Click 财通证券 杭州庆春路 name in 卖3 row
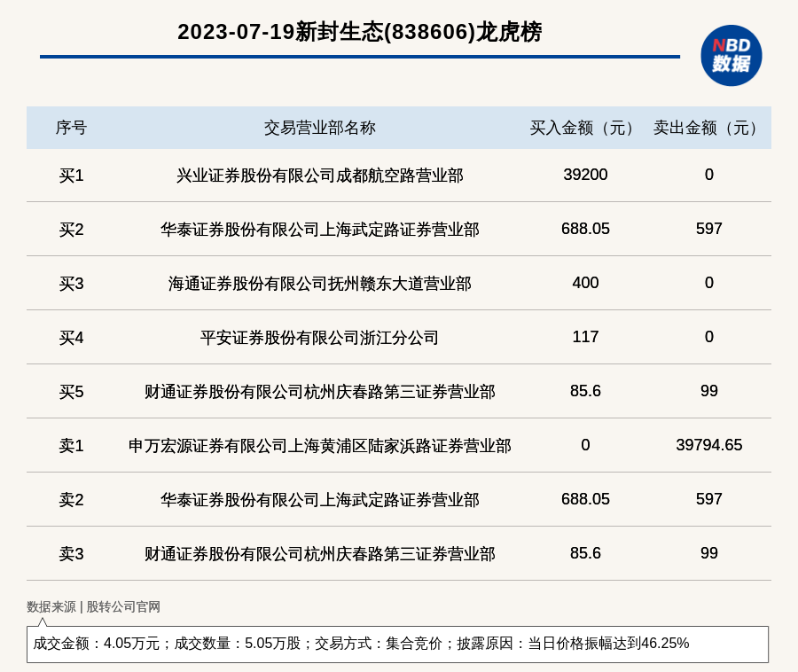This screenshot has height=672, width=798. tap(319, 553)
